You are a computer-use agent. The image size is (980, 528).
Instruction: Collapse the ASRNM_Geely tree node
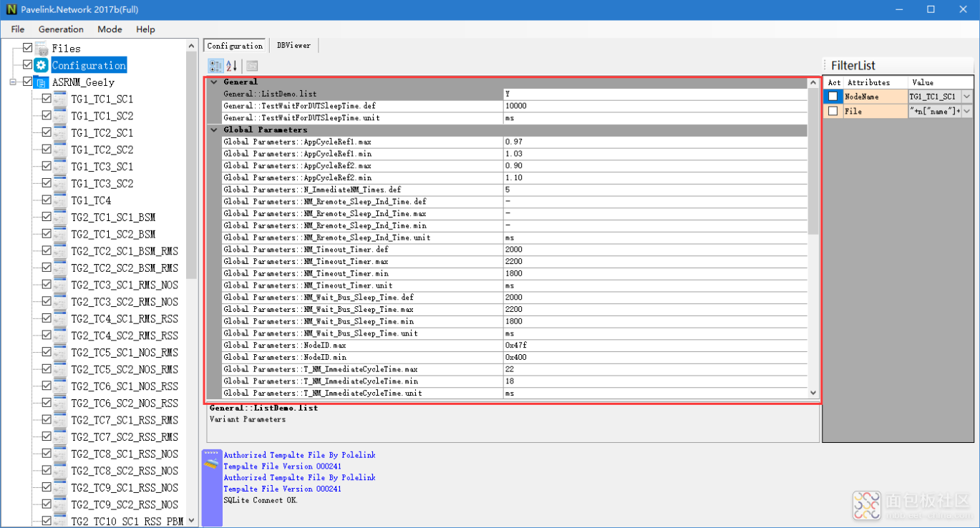coord(13,82)
